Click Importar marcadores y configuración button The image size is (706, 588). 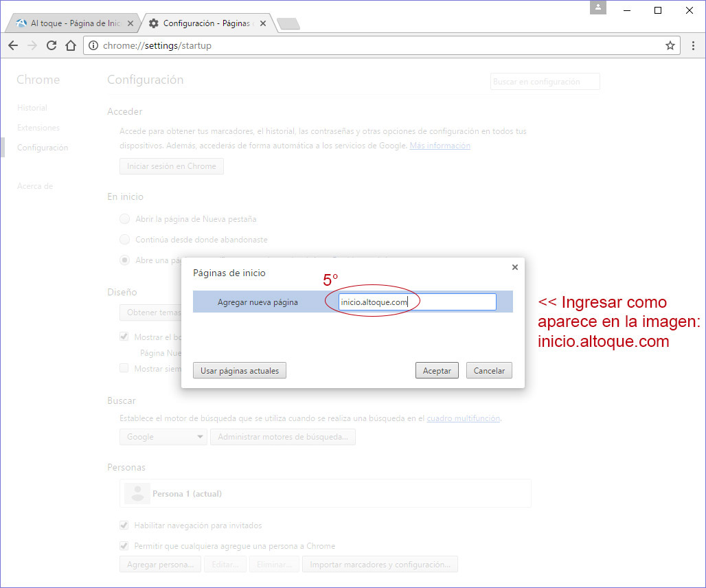pyautogui.click(x=380, y=565)
